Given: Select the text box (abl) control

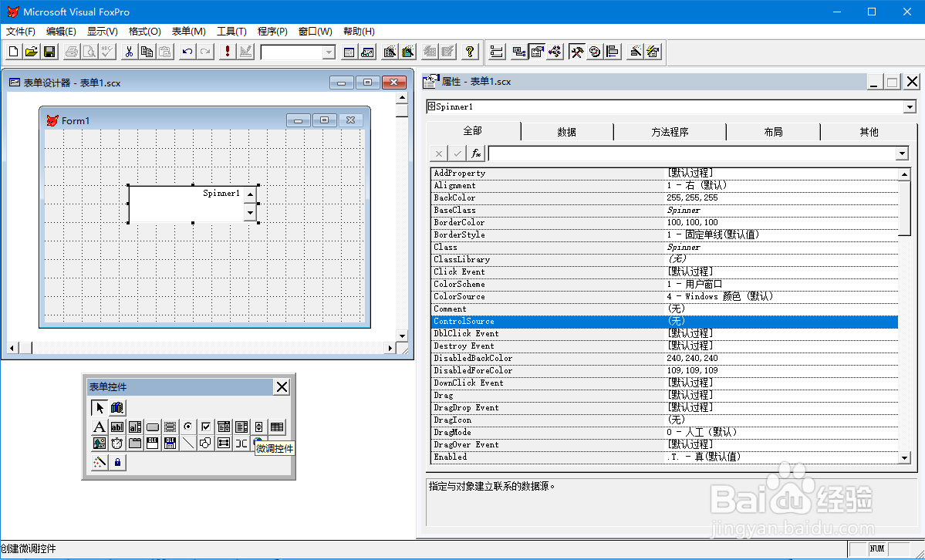Looking at the screenshot, I should 116,427.
